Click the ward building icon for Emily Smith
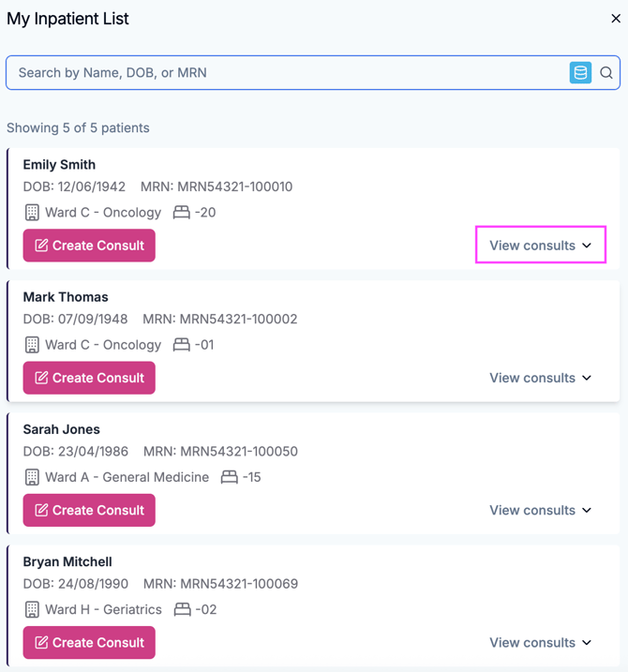This screenshot has width=628, height=672. coord(32,213)
